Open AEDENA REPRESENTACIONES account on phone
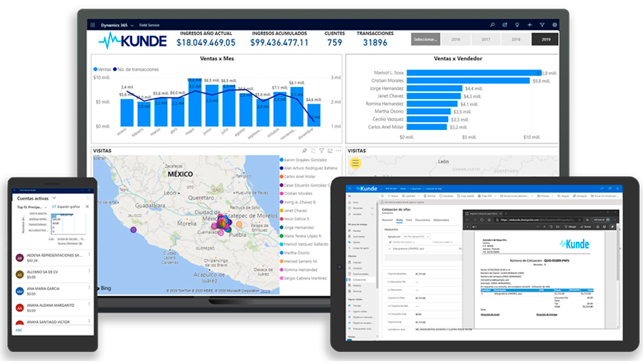The height and width of the screenshot is (364, 643). coord(54,258)
